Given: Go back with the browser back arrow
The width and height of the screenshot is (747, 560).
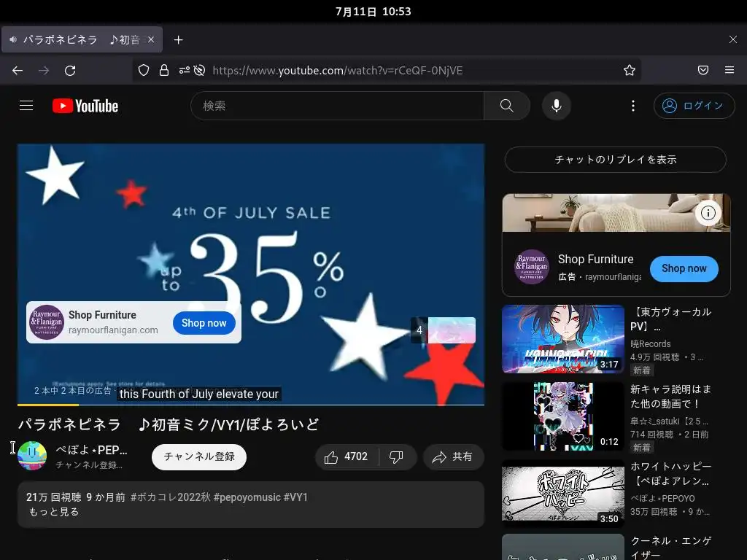Looking at the screenshot, I should point(18,71).
